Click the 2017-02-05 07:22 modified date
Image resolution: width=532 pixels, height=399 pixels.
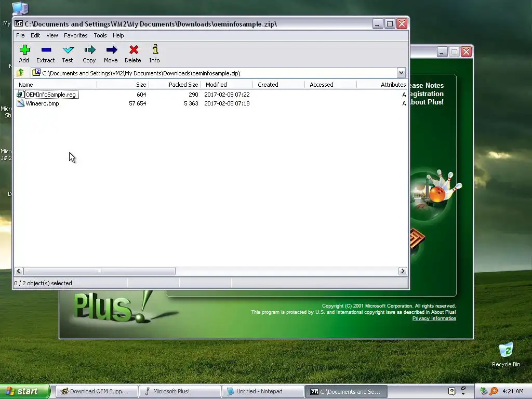[227, 95]
